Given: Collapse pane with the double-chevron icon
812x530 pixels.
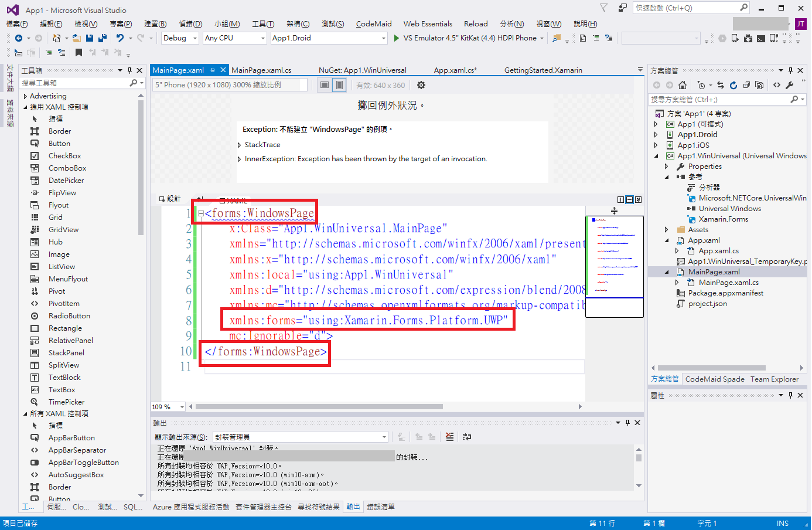Looking at the screenshot, I should point(638,199).
